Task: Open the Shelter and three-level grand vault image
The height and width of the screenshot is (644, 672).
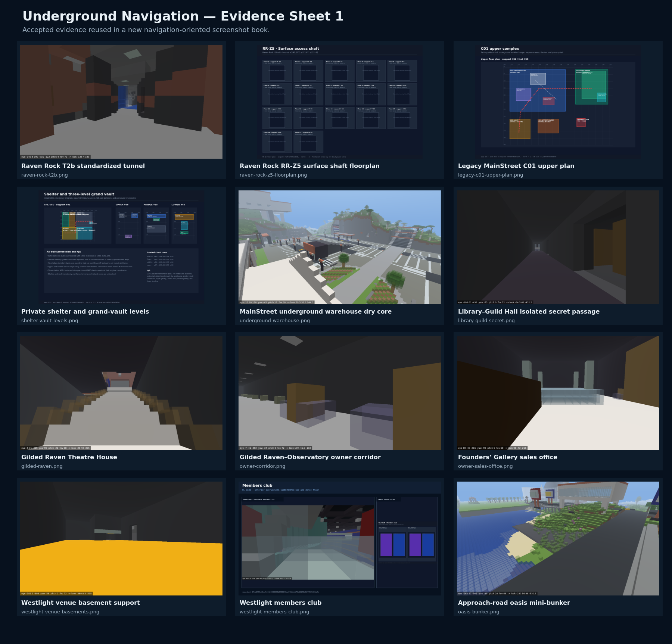Action: (121, 247)
